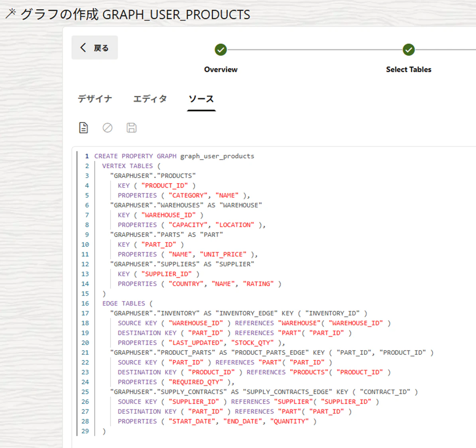Click VERTEX TABLES keyword on line 2
This screenshot has height=448, width=476.
click(128, 166)
